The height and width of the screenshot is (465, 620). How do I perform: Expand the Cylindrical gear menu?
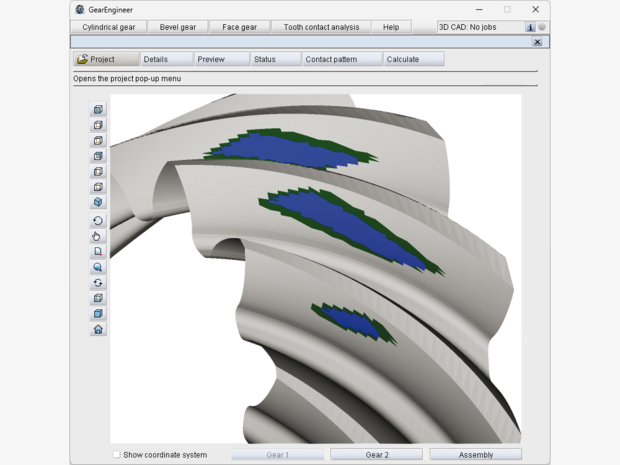tap(109, 27)
